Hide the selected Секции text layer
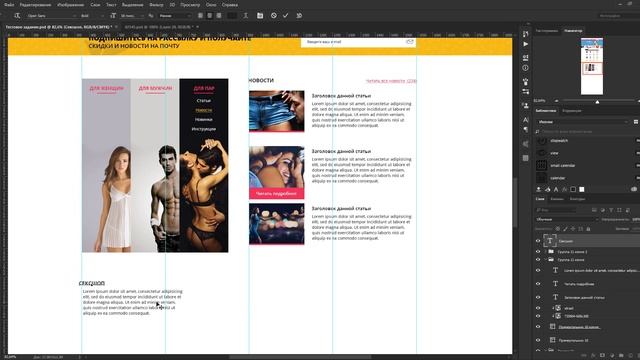This screenshot has width=640, height=360. [x=538, y=241]
